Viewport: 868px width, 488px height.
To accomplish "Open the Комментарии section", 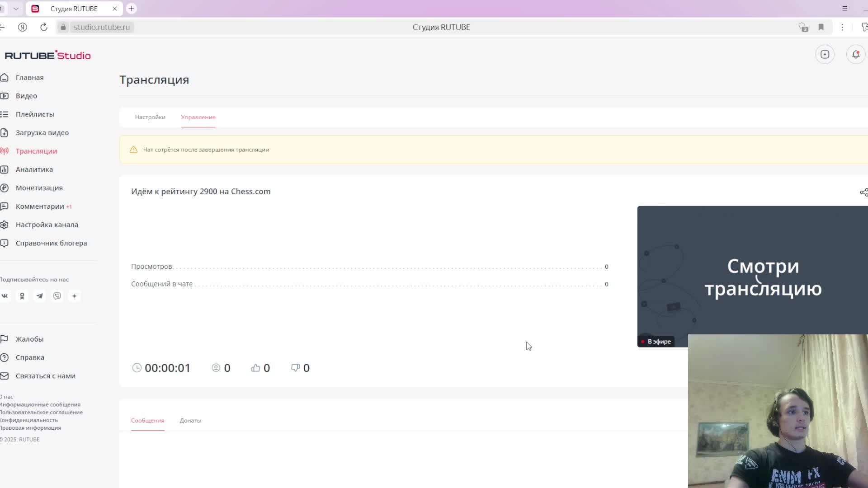I will point(40,206).
